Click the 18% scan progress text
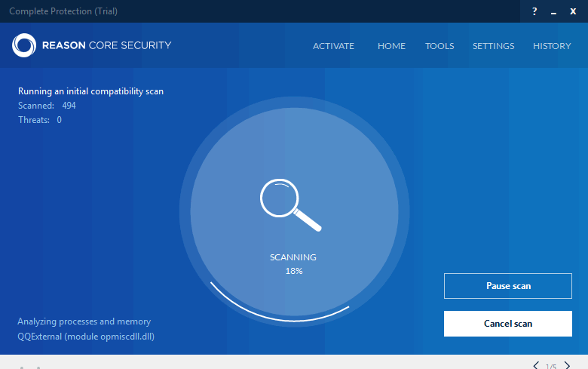The height and width of the screenshot is (369, 588). tap(294, 271)
